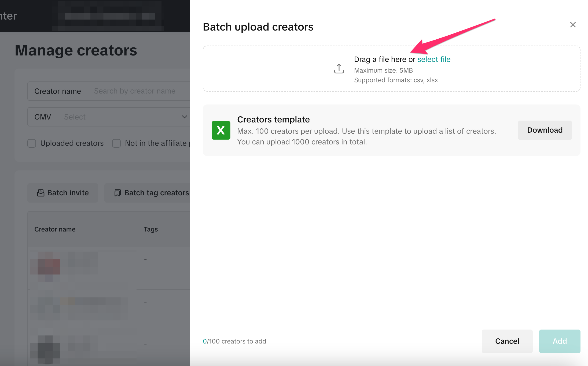Click the upload arrow icon
Screen dimensions: 588x366
point(339,69)
